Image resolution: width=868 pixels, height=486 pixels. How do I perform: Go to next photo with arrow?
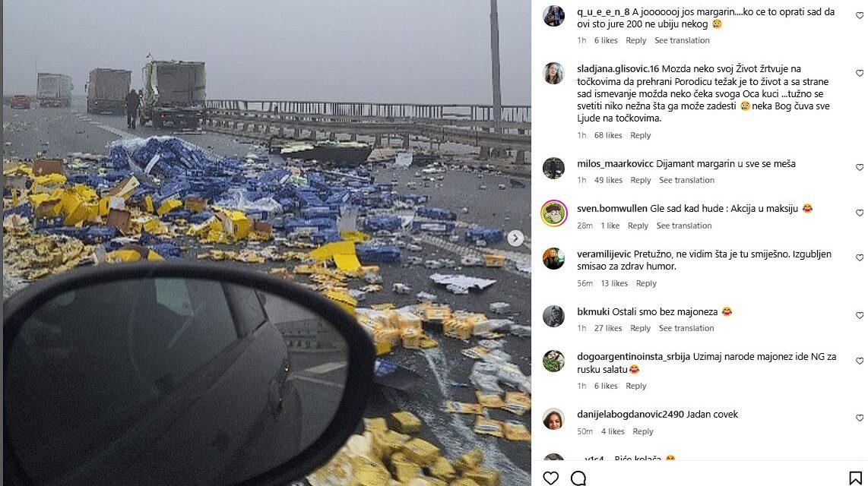tap(515, 238)
